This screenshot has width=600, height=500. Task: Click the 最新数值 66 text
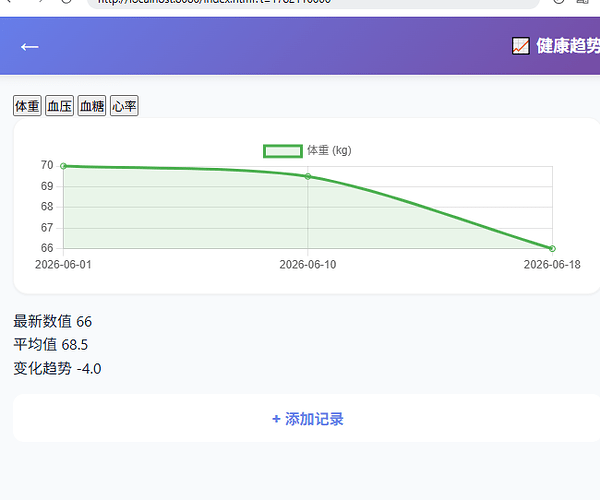53,321
